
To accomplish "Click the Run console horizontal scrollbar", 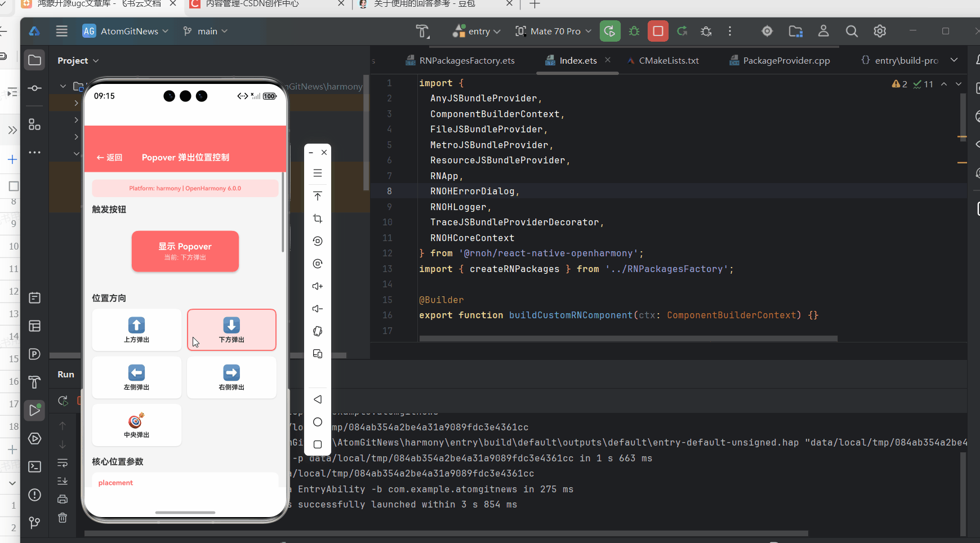I will 446,533.
